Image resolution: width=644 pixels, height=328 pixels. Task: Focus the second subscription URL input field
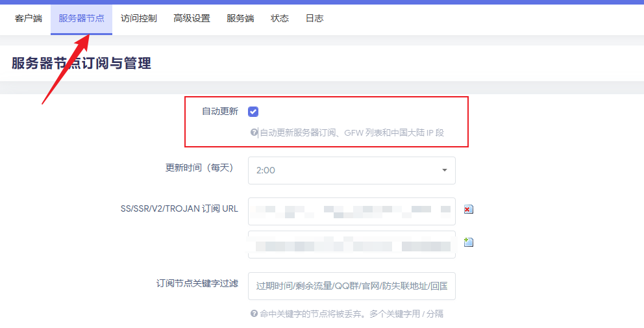point(351,245)
